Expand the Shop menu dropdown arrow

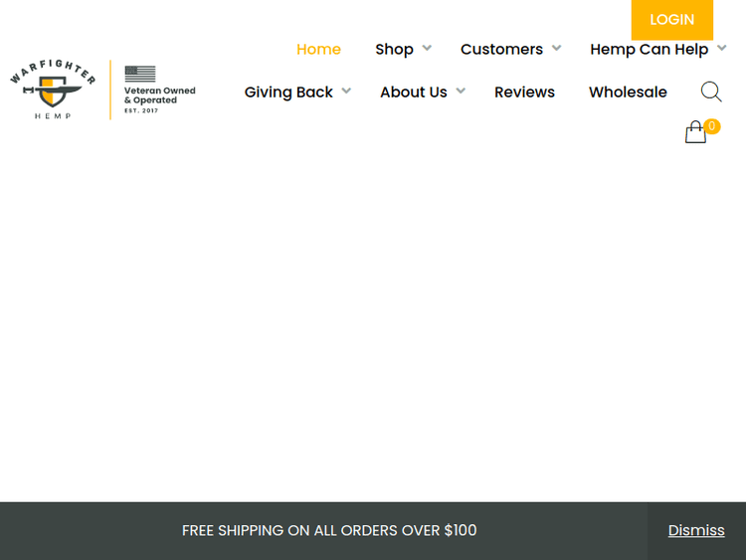(427, 48)
